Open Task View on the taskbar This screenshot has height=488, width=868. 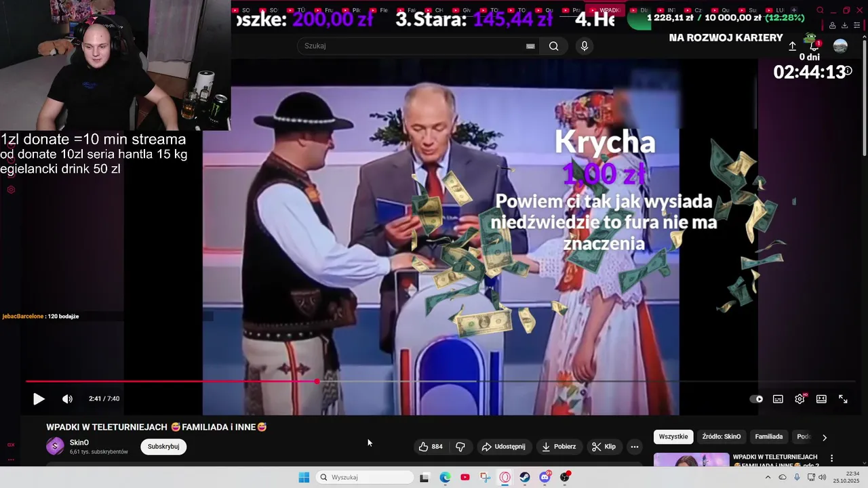pos(424,477)
